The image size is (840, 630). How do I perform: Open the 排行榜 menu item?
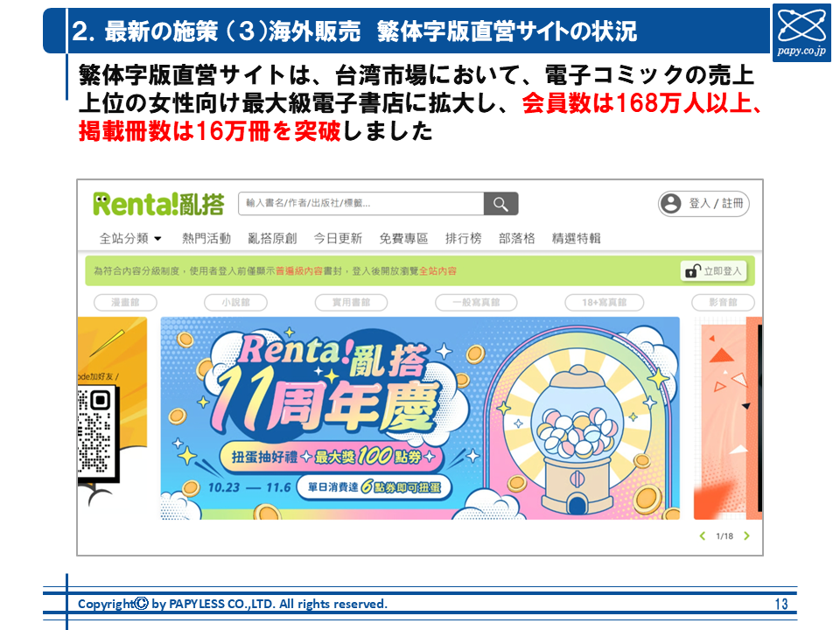(x=464, y=238)
